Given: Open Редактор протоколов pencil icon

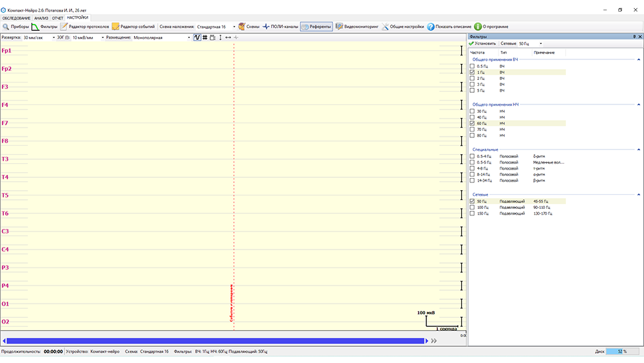Looking at the screenshot, I should click(64, 27).
